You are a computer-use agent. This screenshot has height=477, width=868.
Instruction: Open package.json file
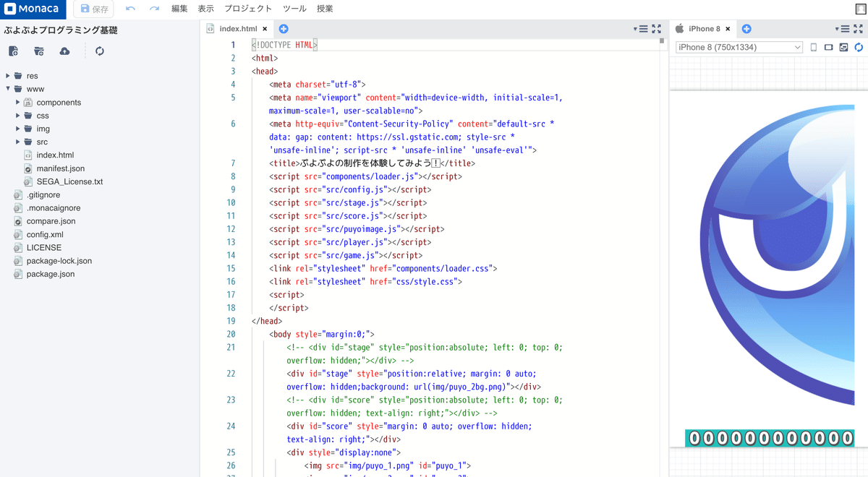50,274
